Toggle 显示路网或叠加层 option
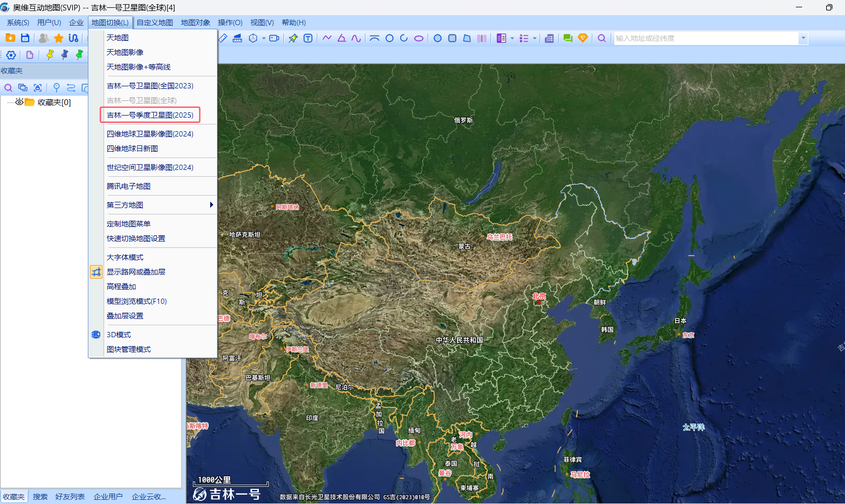845x504 pixels. (x=136, y=272)
